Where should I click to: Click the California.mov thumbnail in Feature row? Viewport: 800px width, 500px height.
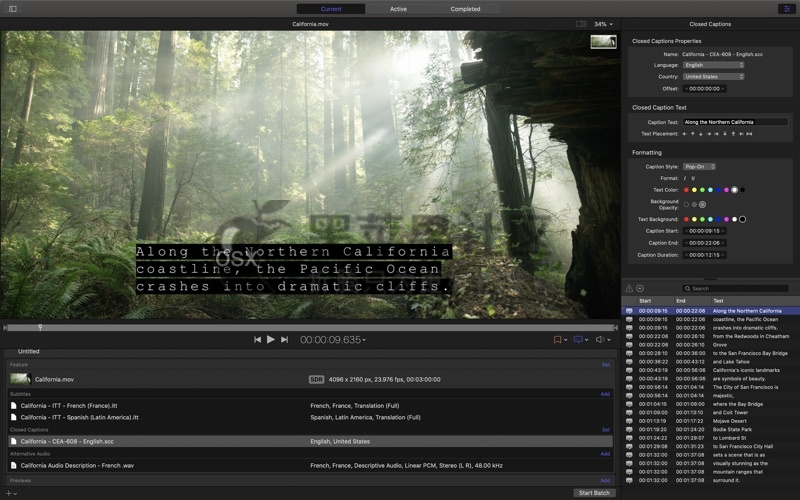(20, 379)
